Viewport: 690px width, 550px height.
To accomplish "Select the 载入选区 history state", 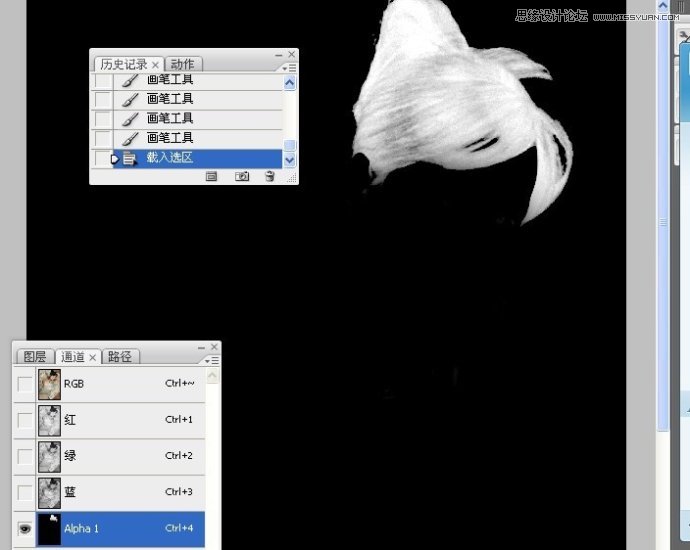I will (x=200, y=158).
